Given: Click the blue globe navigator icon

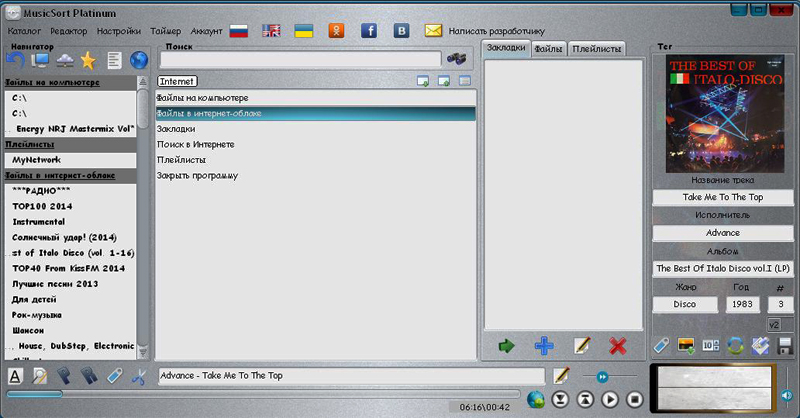Looking at the screenshot, I should (x=139, y=61).
